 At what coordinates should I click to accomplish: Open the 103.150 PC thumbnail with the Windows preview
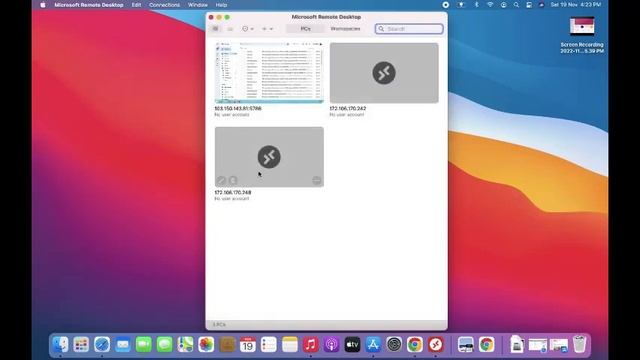coord(269,73)
